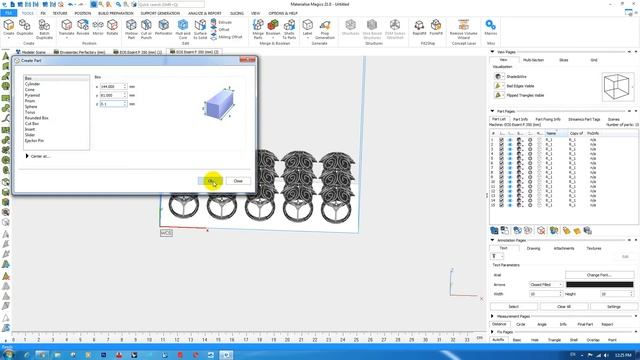Viewport: 640px width, 360px height.
Task: Toggle visibility checkbox of part row 12
Action: tap(501, 191)
